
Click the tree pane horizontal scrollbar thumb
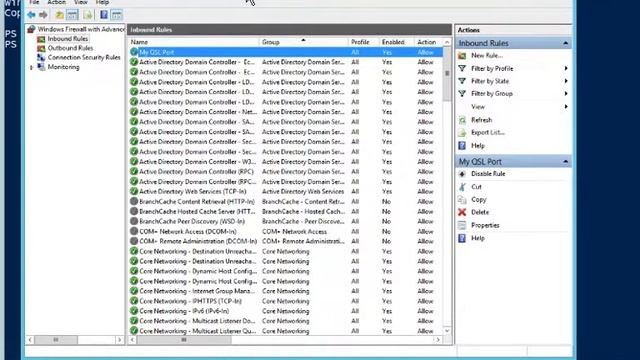pos(56,340)
